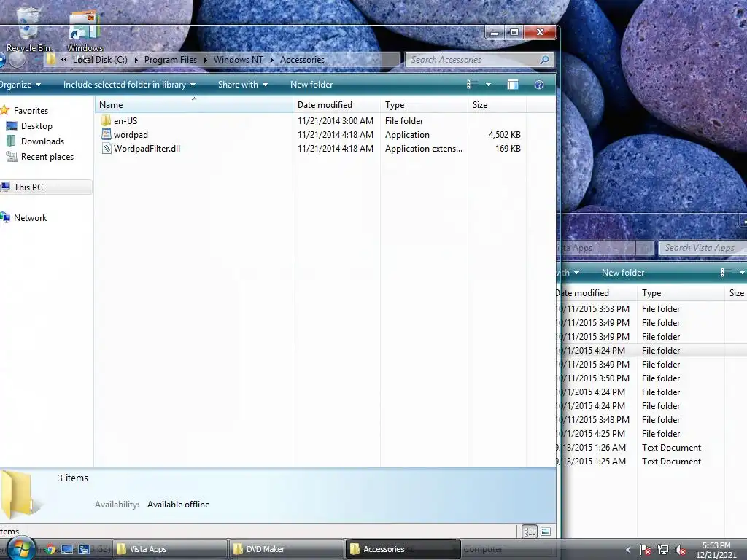
Task: Switch to details view button in status bar
Action: coord(530,532)
